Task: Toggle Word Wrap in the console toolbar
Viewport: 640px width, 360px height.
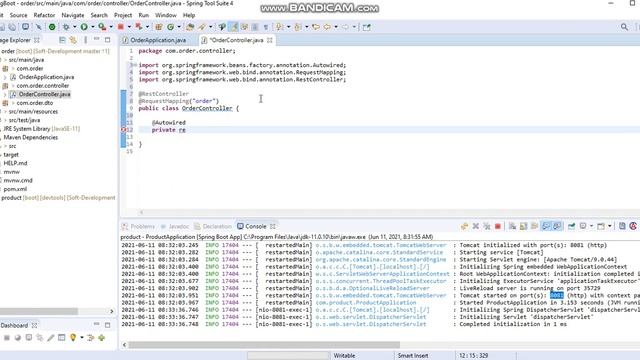Action: (534, 226)
